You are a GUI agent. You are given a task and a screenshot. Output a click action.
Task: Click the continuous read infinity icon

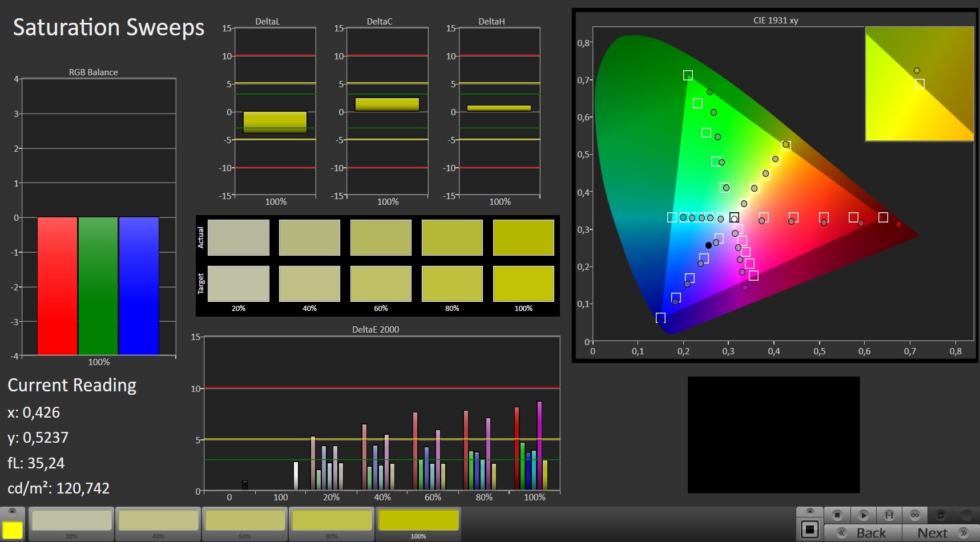coord(915,515)
